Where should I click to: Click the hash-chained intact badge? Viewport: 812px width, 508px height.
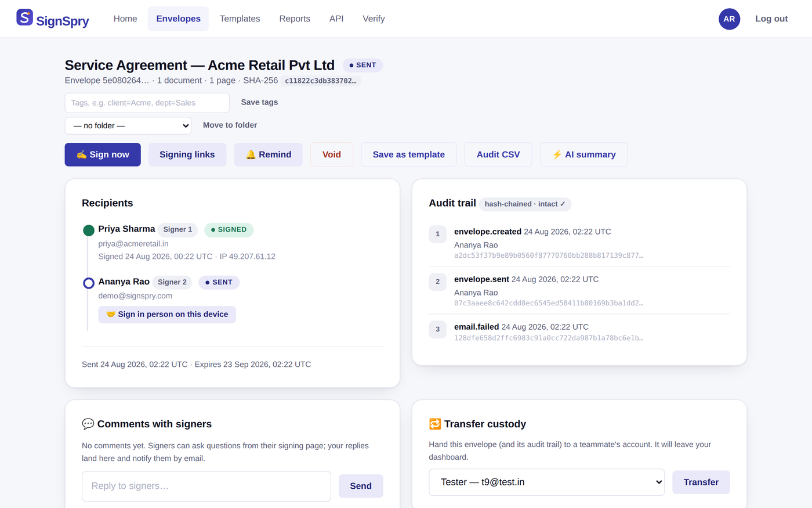click(525, 204)
